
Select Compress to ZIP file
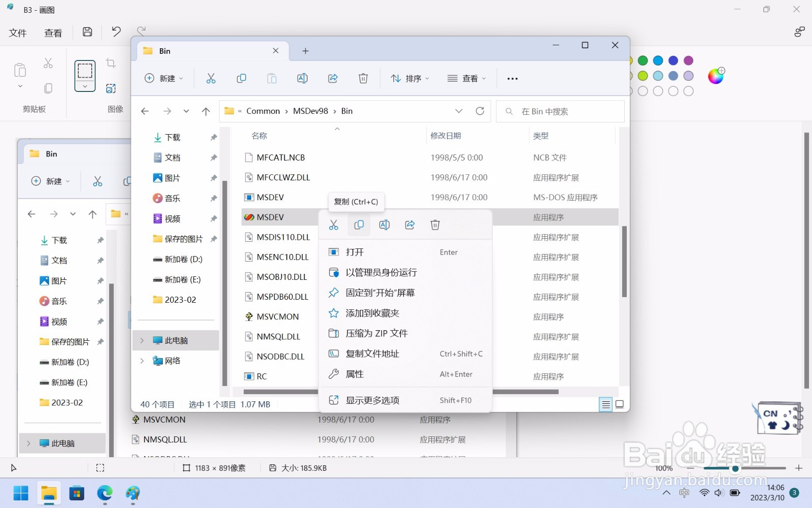[x=405, y=333]
